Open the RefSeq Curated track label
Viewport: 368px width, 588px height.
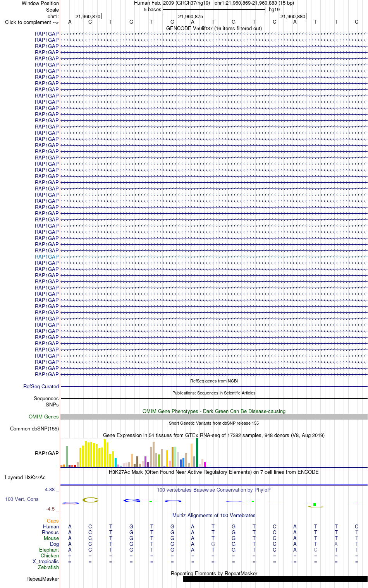(41, 386)
